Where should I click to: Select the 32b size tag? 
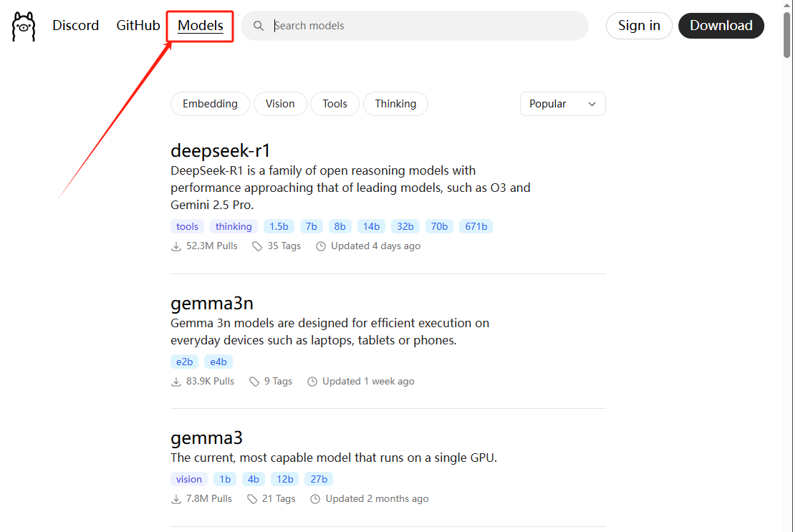(x=405, y=226)
